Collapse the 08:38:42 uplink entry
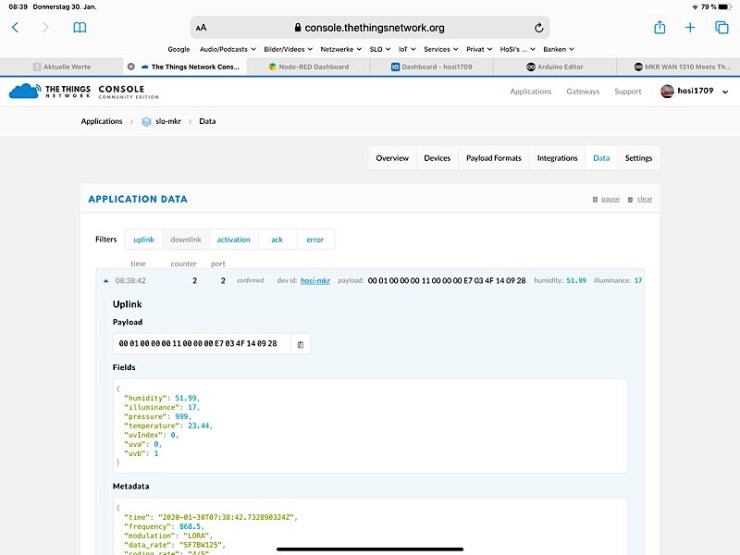This screenshot has height=555, width=740. (106, 281)
